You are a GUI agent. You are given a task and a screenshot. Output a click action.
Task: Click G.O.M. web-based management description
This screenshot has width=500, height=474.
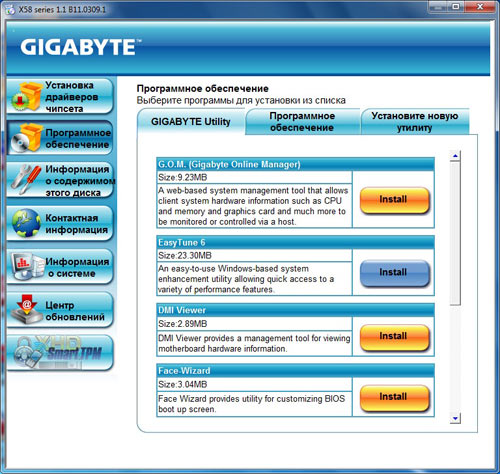click(253, 206)
